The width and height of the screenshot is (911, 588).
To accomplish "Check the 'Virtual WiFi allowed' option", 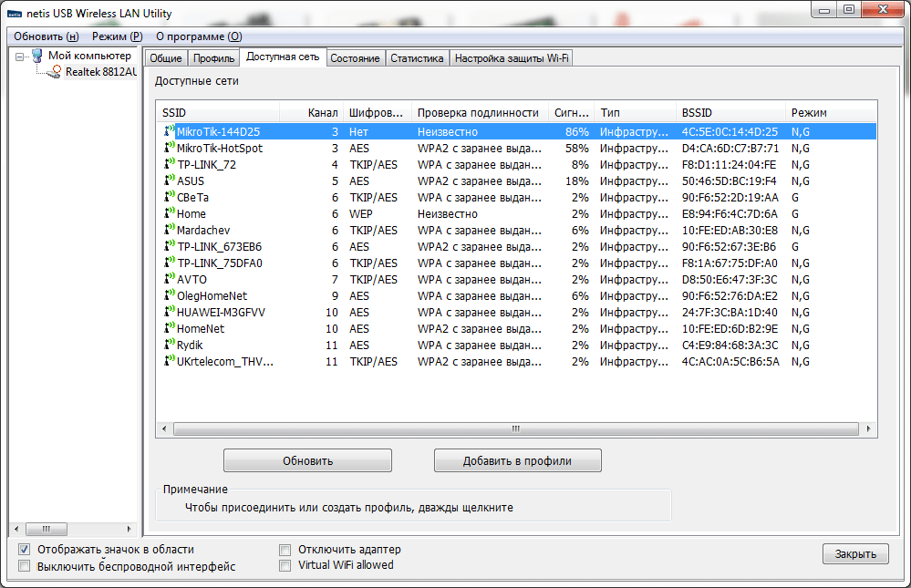I will [x=285, y=565].
